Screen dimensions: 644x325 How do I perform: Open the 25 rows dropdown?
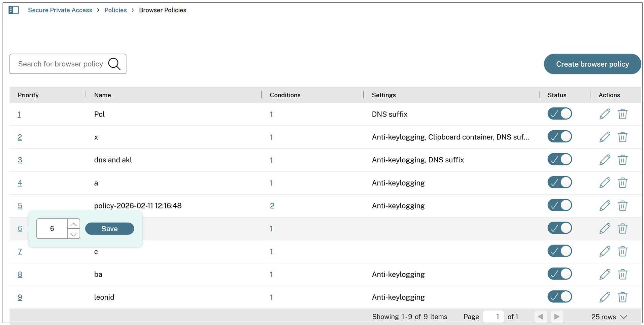609,317
